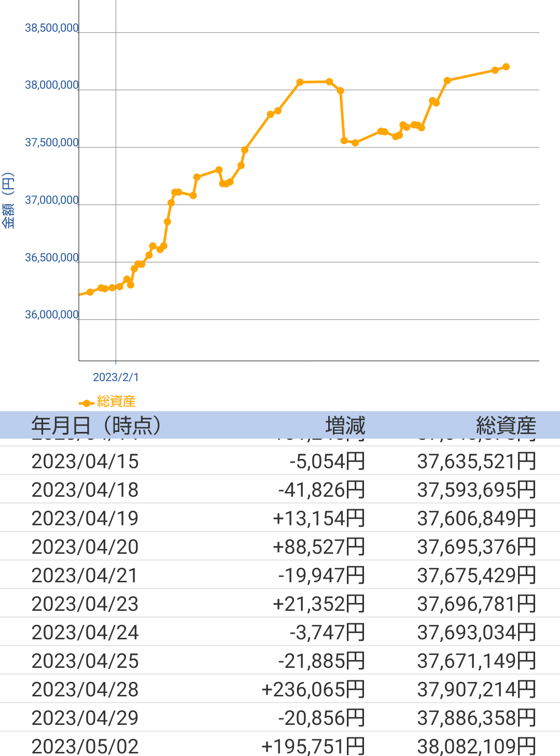Click the orange legend marker beside 総資産
560x756 pixels.
tap(86, 403)
